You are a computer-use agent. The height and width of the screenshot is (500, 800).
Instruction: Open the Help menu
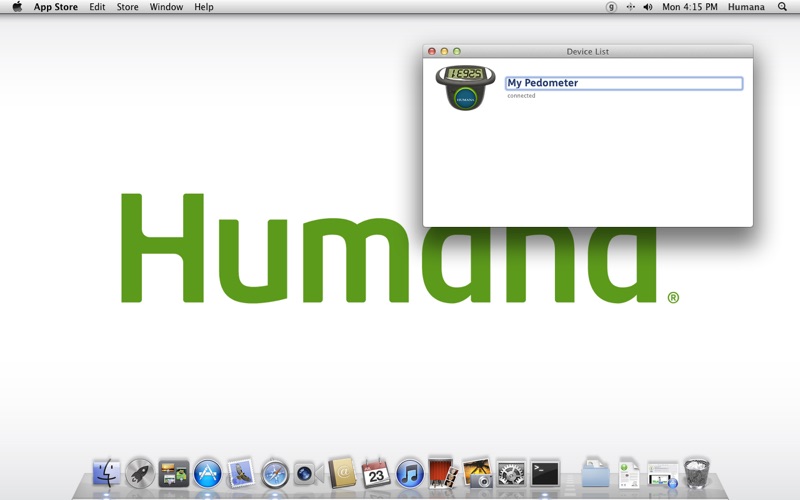[204, 7]
